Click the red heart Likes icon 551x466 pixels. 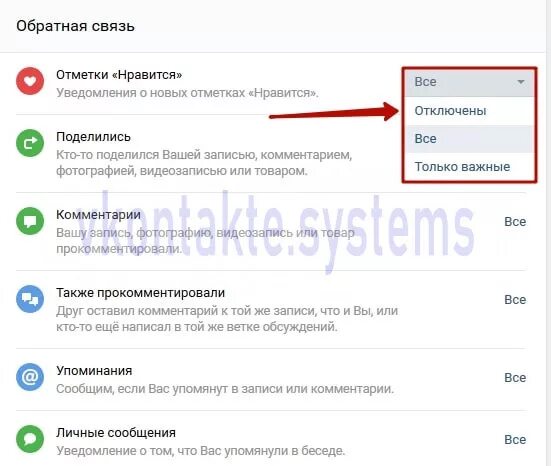(30, 81)
